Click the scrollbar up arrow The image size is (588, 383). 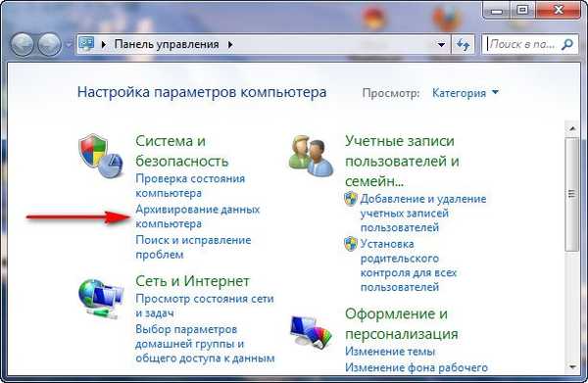[572, 128]
